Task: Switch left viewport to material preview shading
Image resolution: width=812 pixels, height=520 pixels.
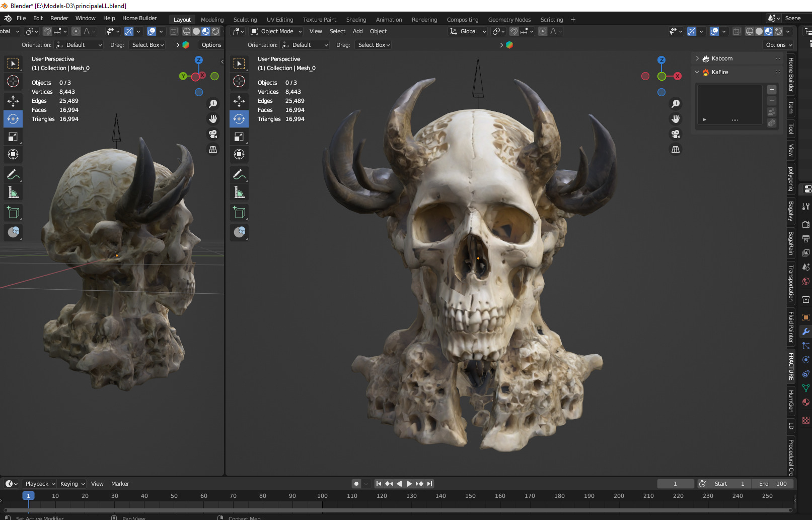Action: click(x=206, y=31)
